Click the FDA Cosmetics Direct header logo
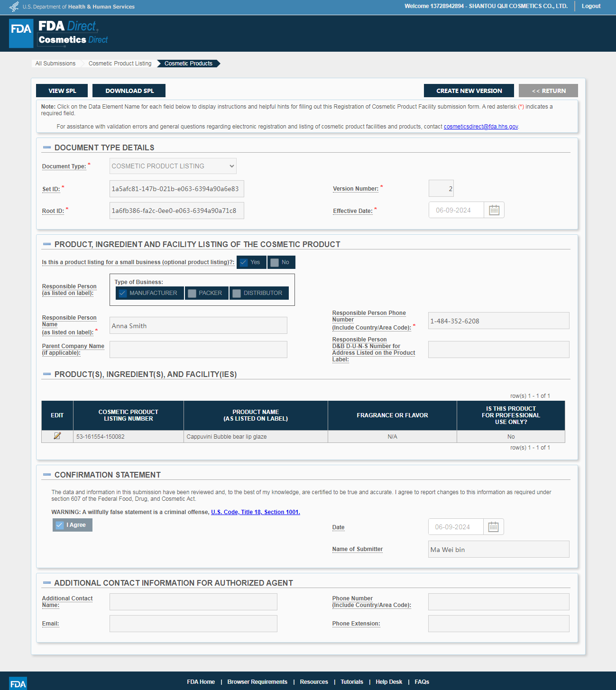This screenshot has height=690, width=616. (x=59, y=33)
